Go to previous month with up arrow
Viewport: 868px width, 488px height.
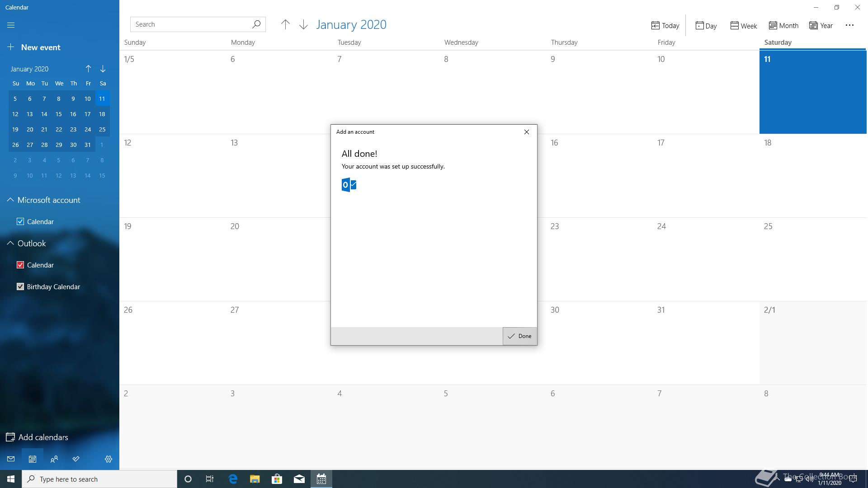tap(285, 25)
